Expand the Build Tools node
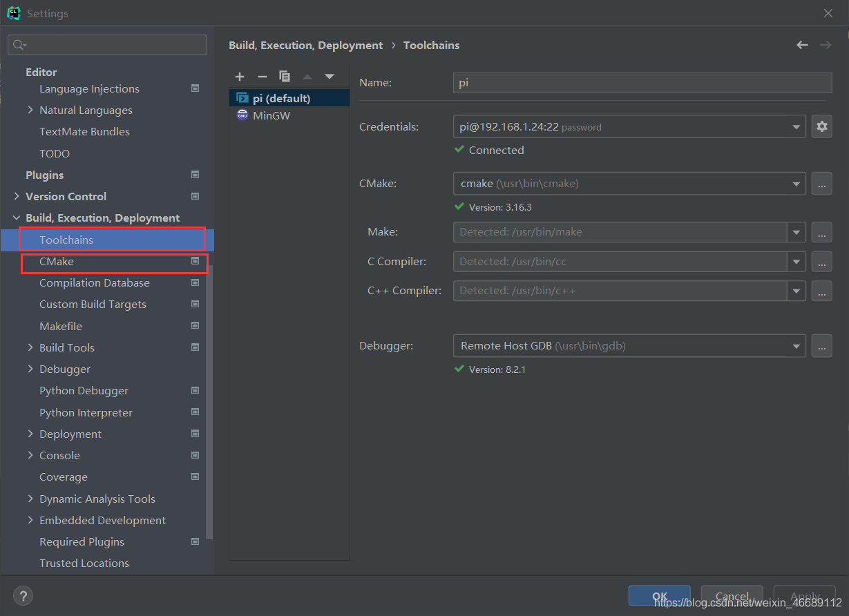The image size is (849, 616). pyautogui.click(x=30, y=347)
